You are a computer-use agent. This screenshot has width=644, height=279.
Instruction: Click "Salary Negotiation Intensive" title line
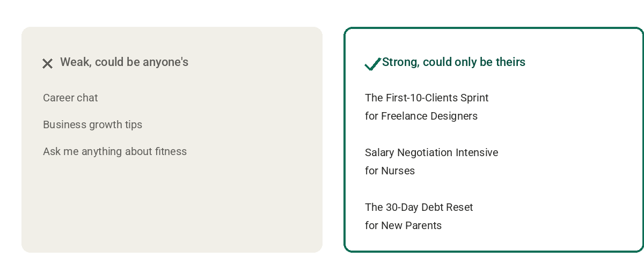pos(431,152)
